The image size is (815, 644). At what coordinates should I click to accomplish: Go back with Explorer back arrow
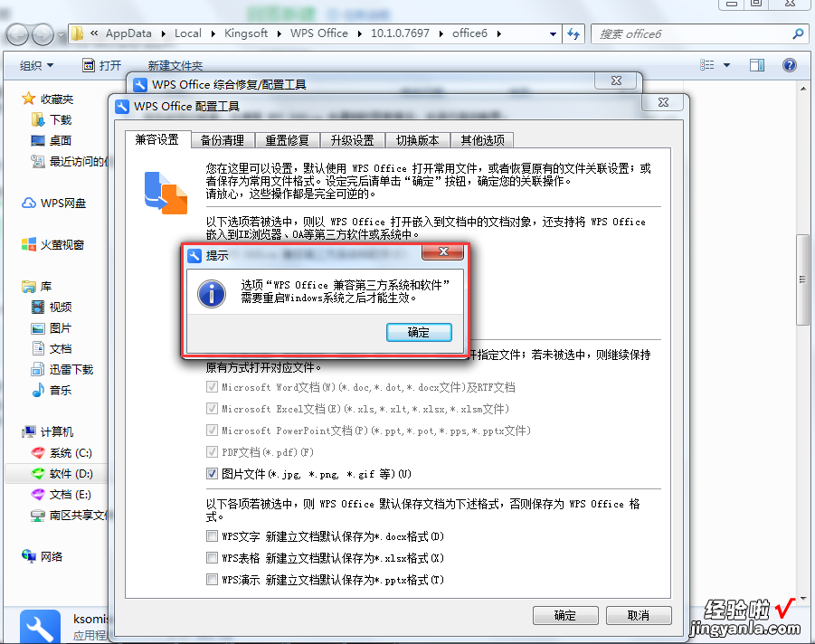[x=17, y=35]
